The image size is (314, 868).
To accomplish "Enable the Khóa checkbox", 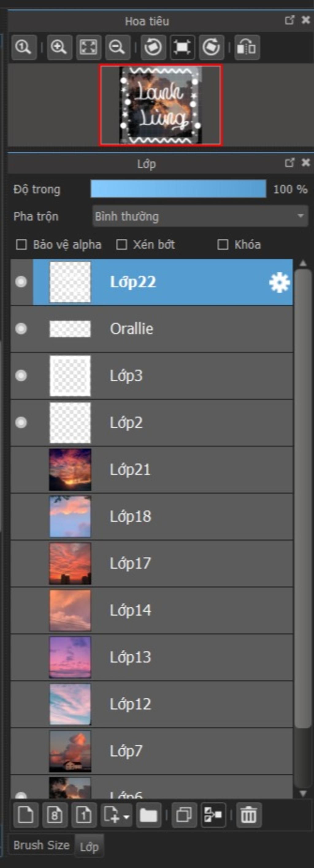I will point(223,245).
